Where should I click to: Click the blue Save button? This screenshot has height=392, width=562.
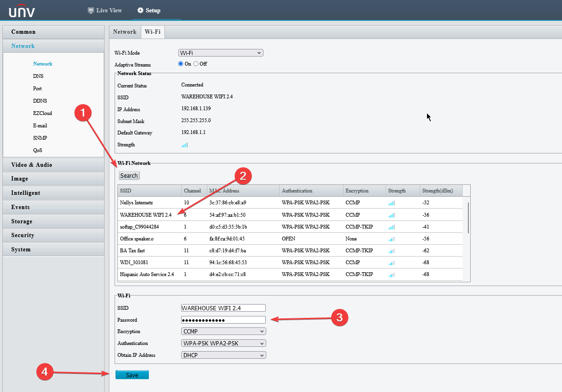pos(132,375)
